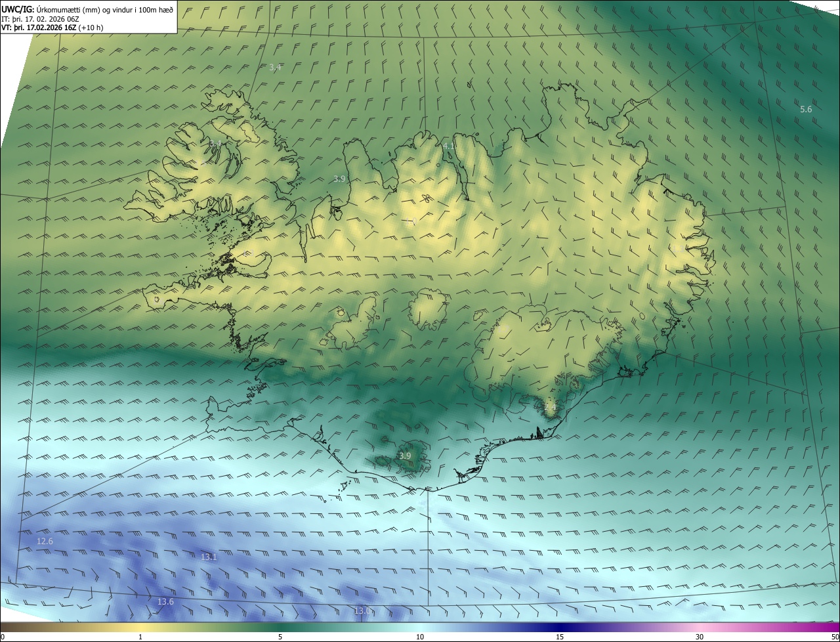Select the "4.1" value label on the map
Screen dimensions: 840x642
[x=449, y=146]
